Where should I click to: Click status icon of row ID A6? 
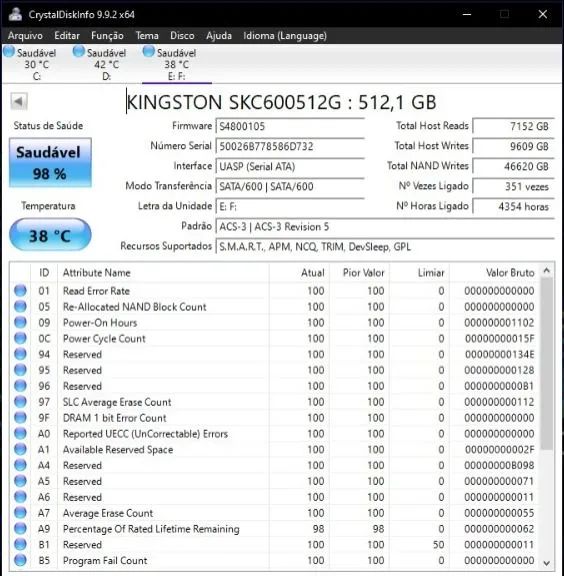click(20, 497)
